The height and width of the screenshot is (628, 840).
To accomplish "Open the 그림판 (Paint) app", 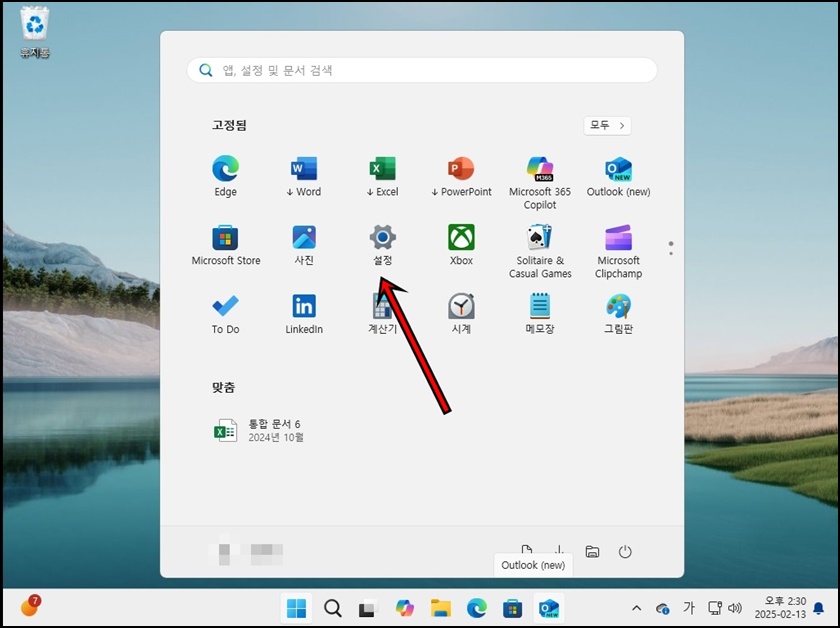I will [x=618, y=314].
